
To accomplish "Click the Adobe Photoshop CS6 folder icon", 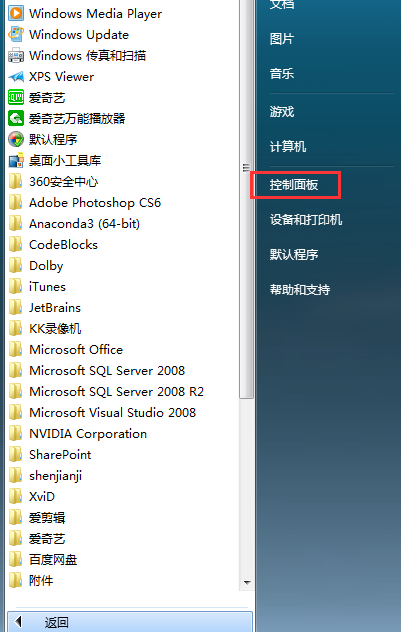I will click(x=16, y=202).
